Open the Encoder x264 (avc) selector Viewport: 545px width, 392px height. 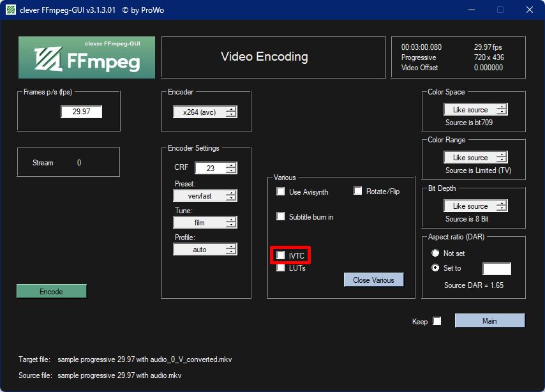pos(205,112)
